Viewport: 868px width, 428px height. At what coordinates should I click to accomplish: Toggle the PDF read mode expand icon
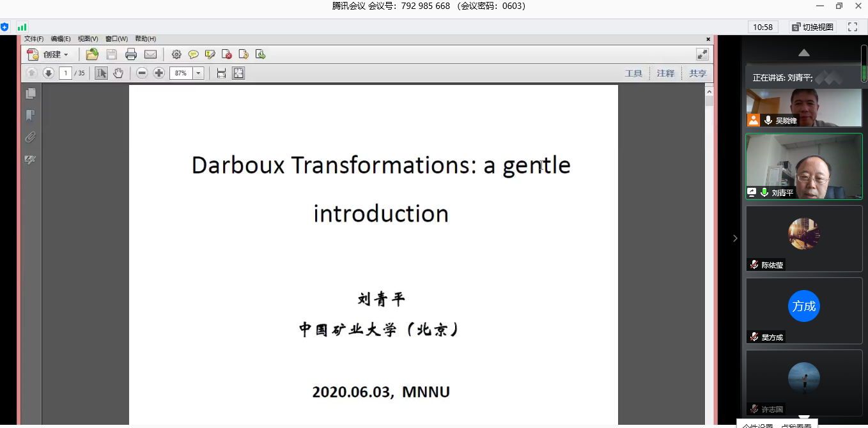tap(702, 54)
